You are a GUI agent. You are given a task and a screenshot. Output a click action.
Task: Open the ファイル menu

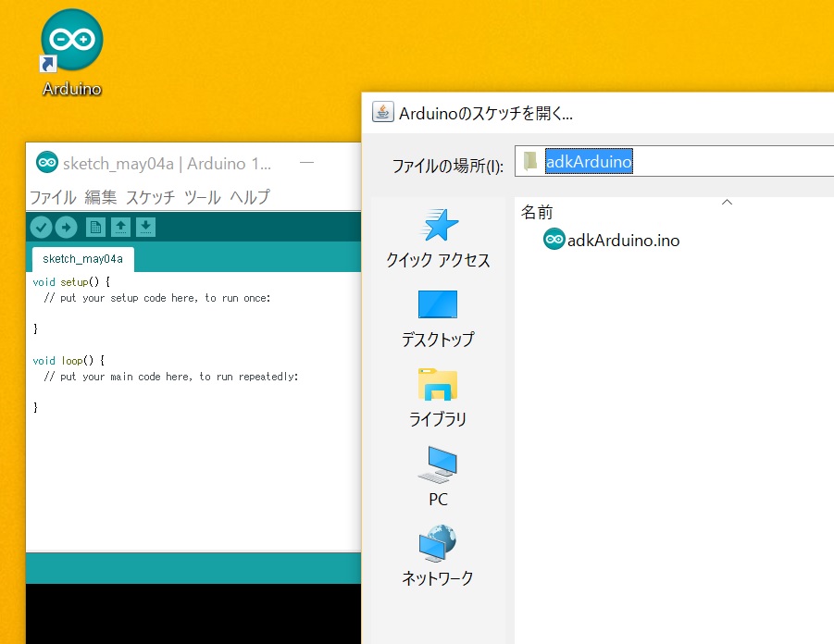coord(53,197)
